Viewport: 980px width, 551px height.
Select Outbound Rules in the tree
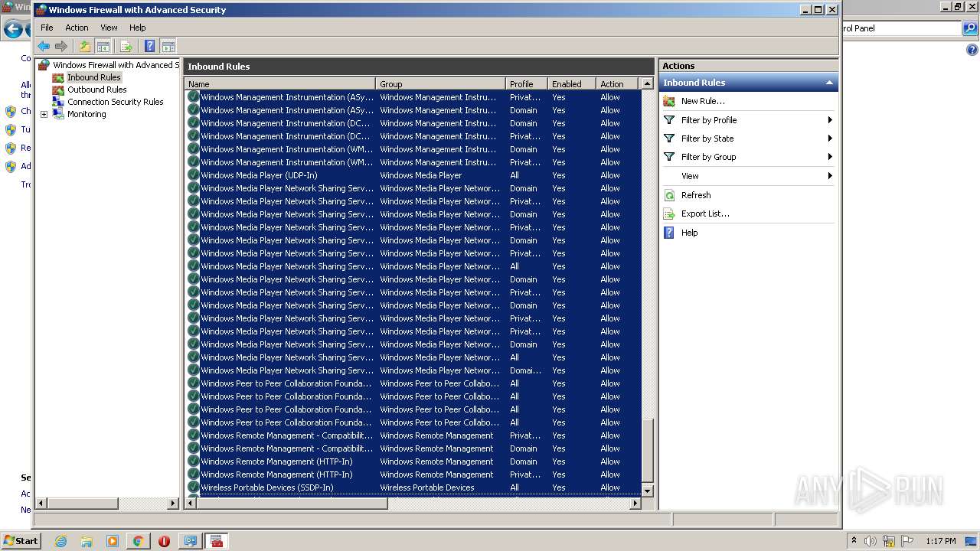[x=97, y=90]
